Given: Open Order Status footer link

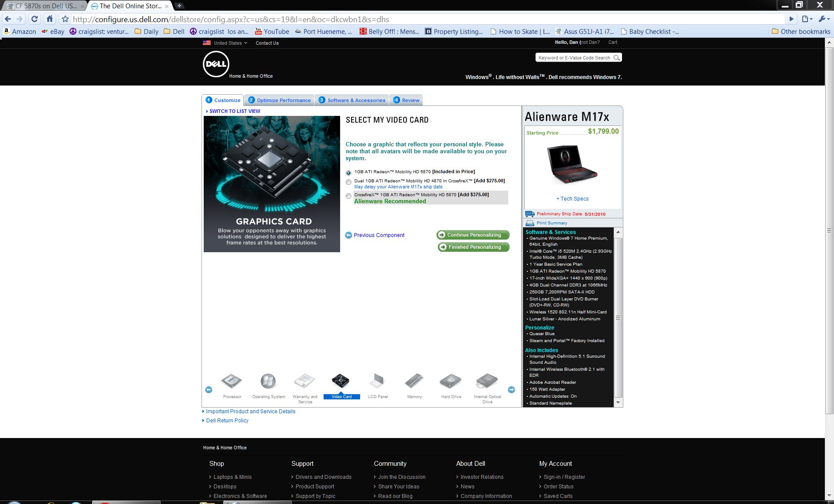Looking at the screenshot, I should point(559,487).
